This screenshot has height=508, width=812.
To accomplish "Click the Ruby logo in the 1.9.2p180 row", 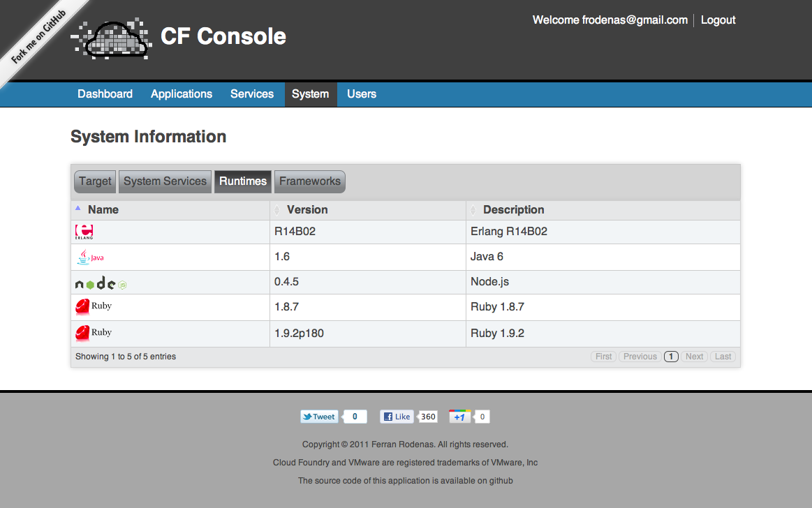I will pyautogui.click(x=94, y=333).
